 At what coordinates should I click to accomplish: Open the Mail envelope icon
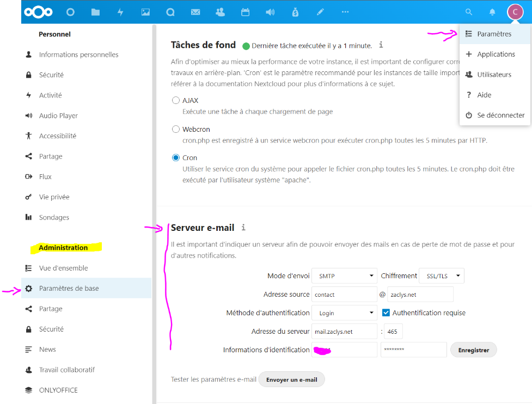195,12
